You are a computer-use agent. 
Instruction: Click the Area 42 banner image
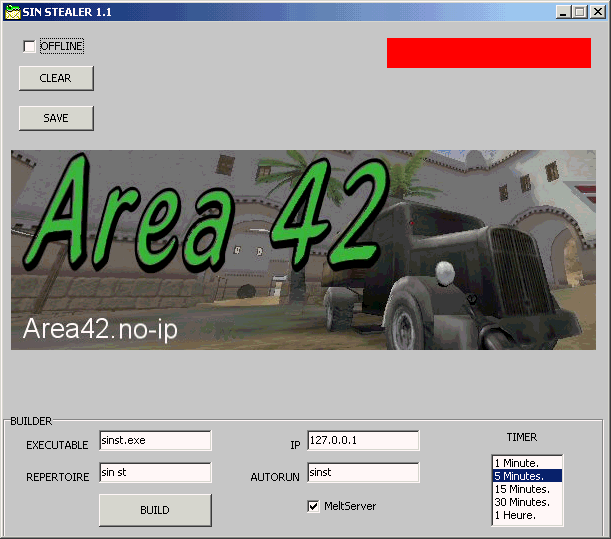tap(303, 250)
